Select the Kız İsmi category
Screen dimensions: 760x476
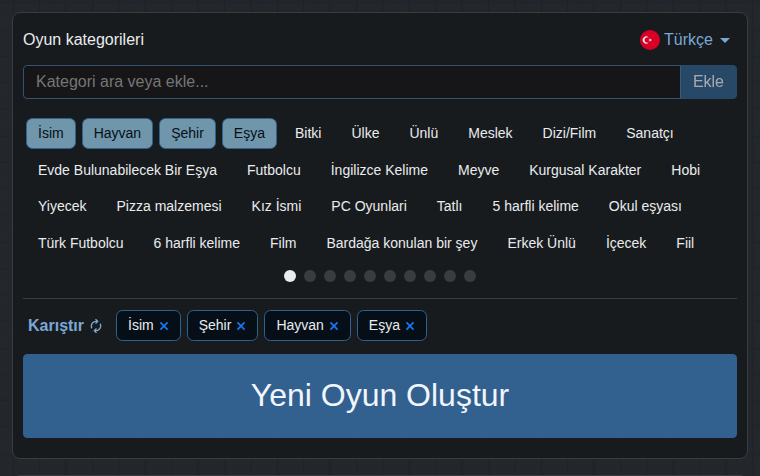coord(276,206)
